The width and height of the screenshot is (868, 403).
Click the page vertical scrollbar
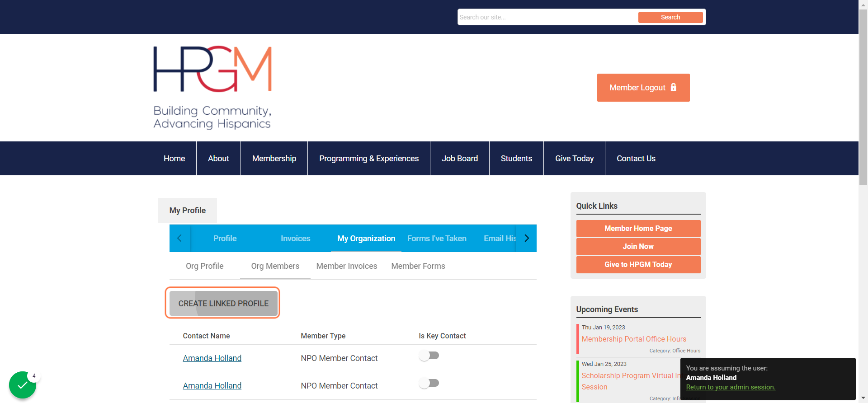point(863,97)
